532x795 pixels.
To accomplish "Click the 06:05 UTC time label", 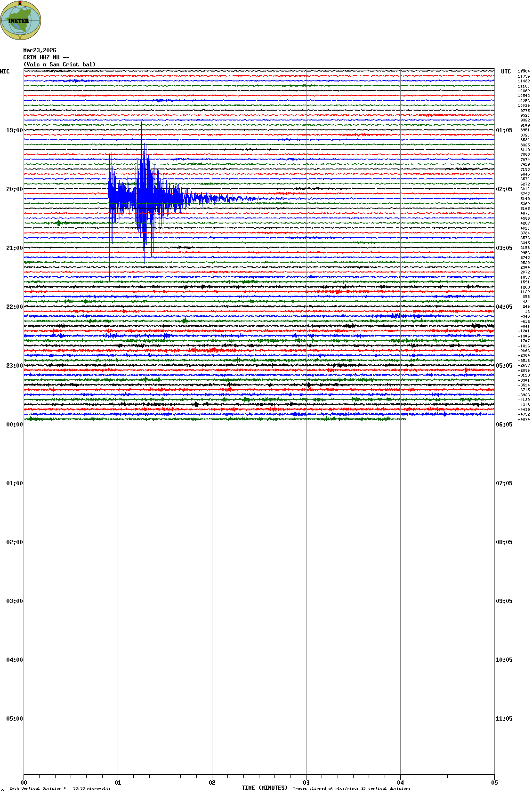I will click(x=504, y=425).
